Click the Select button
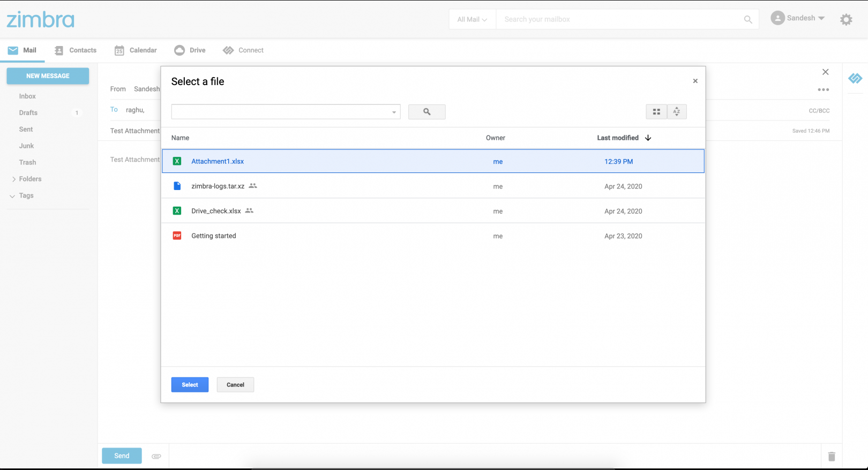 coord(190,384)
